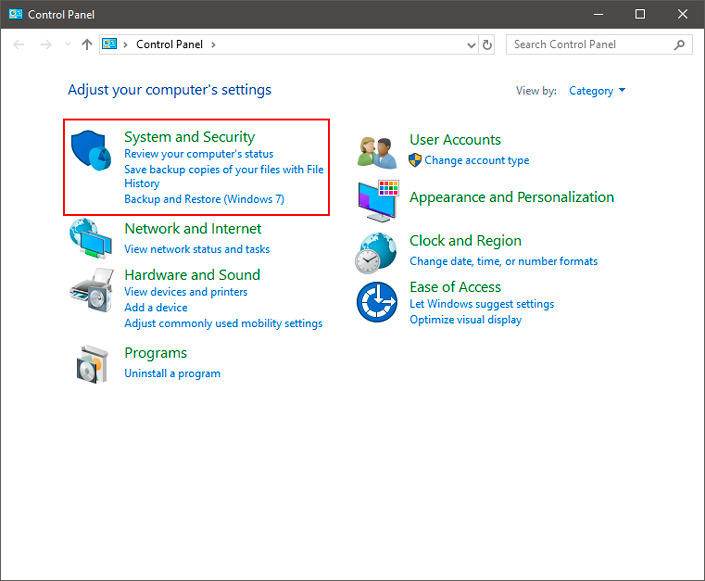
Task: Open the recent locations dropdown arrow
Action: 68,44
